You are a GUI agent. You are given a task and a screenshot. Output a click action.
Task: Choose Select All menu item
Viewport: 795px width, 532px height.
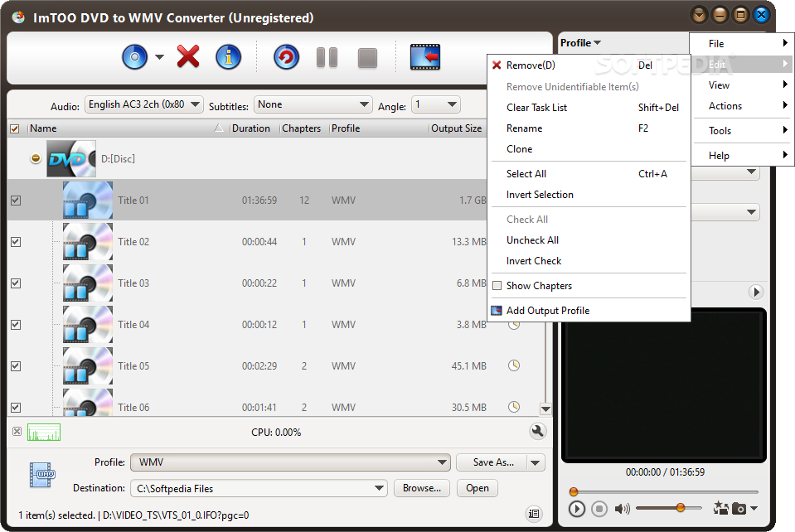(x=589, y=174)
